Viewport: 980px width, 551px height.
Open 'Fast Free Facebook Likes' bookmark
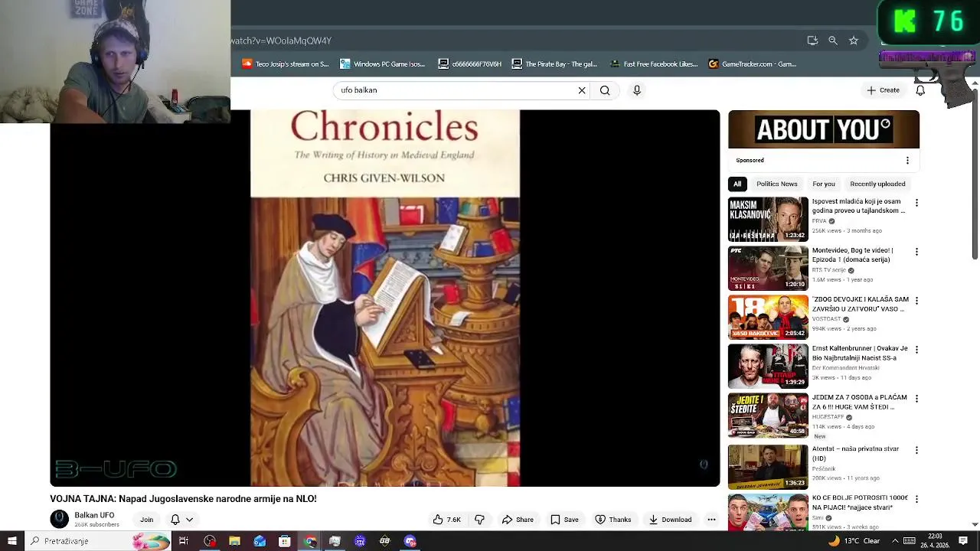(x=654, y=64)
